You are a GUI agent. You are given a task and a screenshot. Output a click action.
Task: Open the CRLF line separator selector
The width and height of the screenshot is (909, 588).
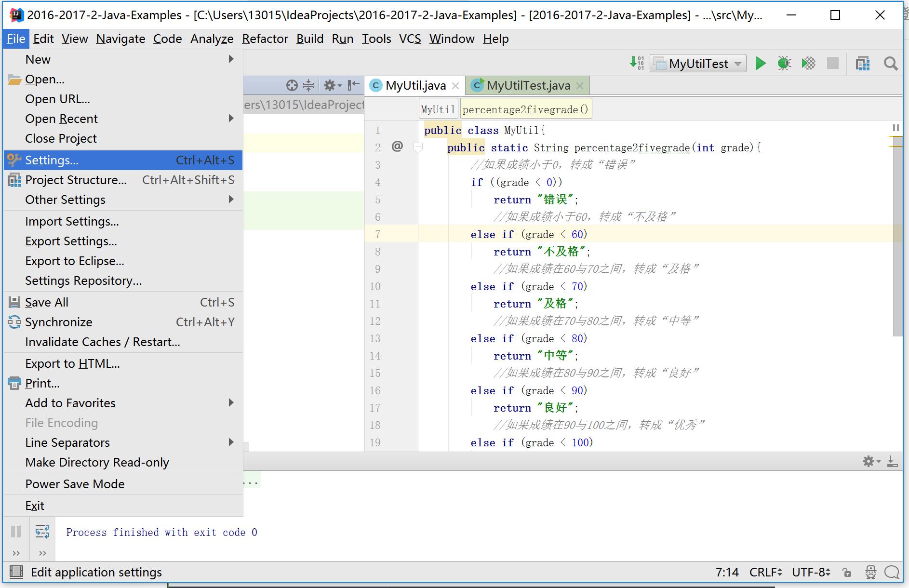[x=765, y=572]
